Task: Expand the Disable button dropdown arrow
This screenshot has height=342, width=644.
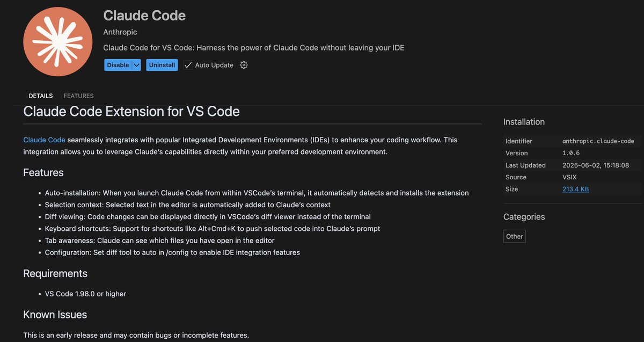Action: tap(136, 65)
